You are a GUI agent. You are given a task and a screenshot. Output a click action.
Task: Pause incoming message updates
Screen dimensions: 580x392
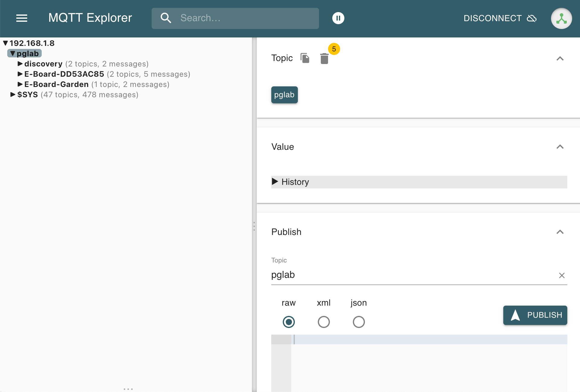click(338, 18)
